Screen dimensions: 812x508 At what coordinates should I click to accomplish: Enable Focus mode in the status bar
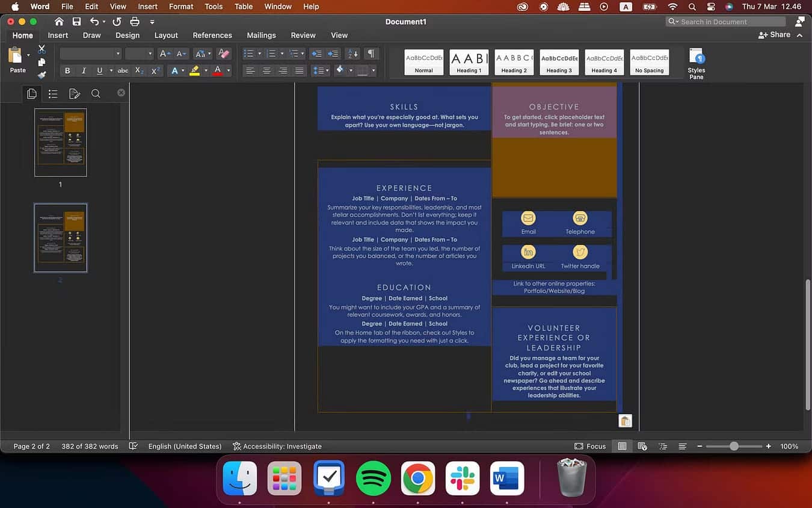point(590,446)
